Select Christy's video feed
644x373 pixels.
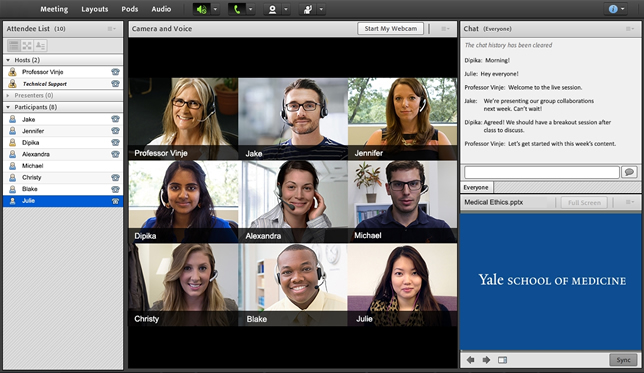point(183,285)
